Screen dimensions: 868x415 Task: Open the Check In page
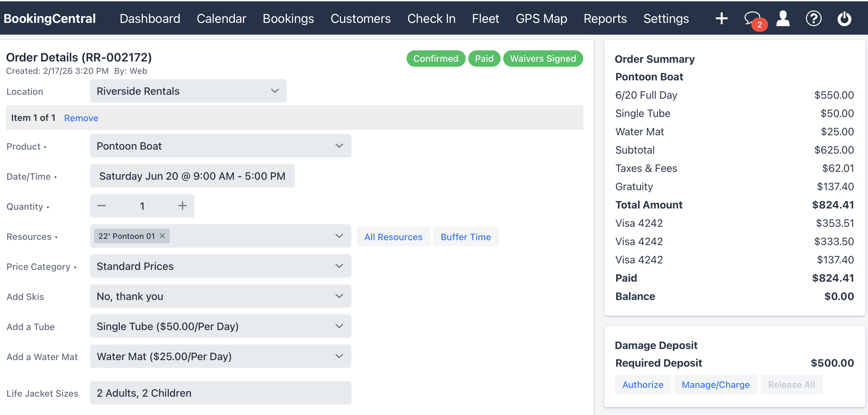coord(431,19)
